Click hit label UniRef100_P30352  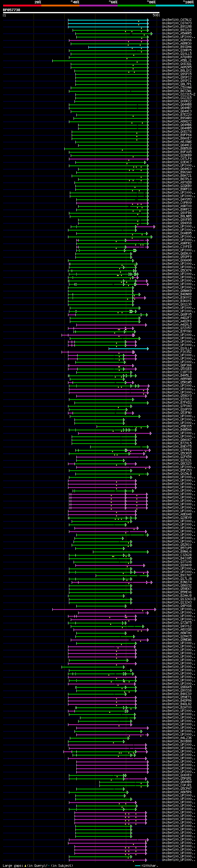[177, 352]
